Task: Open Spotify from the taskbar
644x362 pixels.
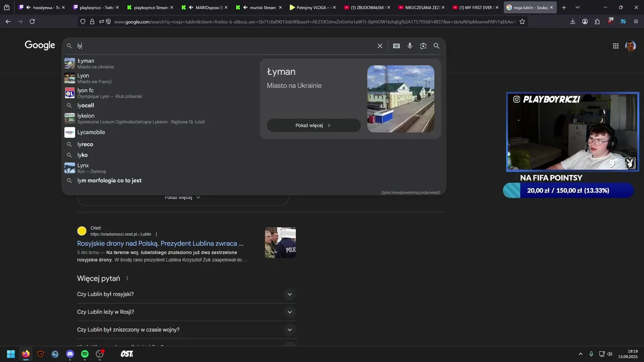Action: (85, 354)
